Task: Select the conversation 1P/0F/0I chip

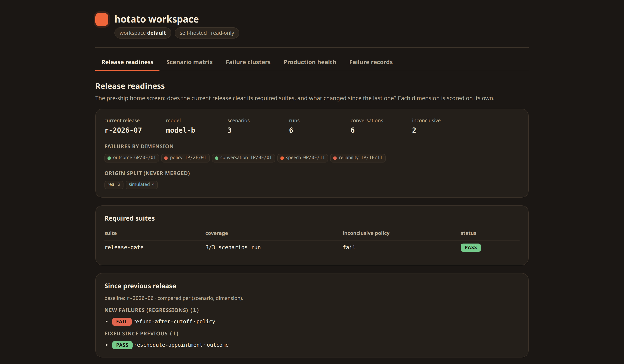Action: coord(243,158)
